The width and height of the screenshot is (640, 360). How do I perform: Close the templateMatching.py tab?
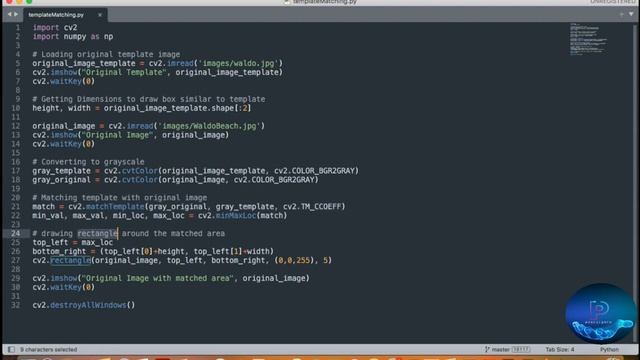(x=100, y=15)
